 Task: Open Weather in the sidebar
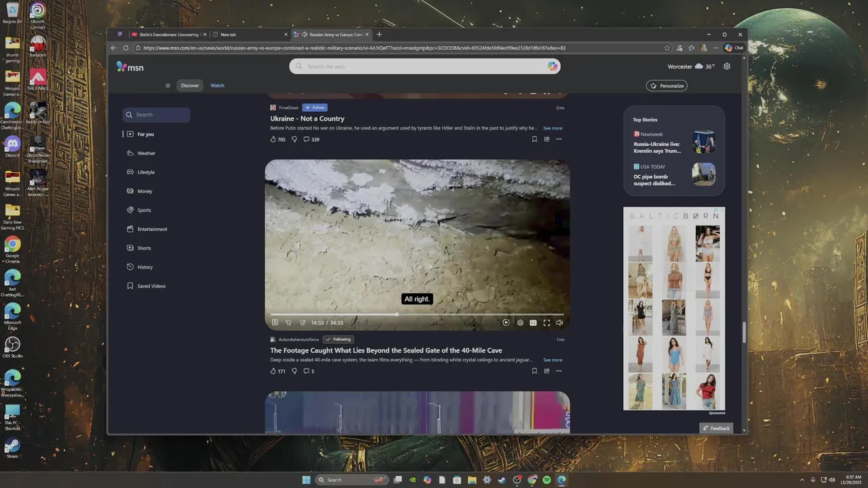[x=146, y=153]
